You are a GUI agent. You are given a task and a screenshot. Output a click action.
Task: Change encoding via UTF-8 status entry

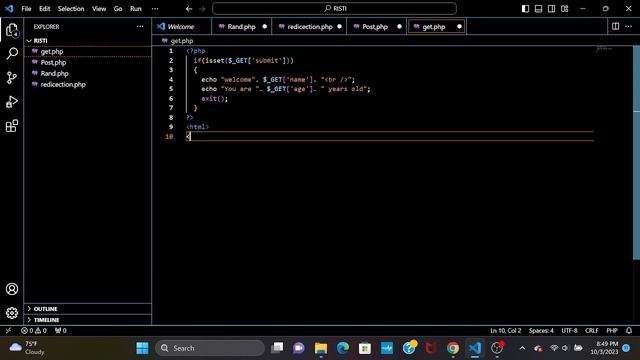click(x=569, y=331)
